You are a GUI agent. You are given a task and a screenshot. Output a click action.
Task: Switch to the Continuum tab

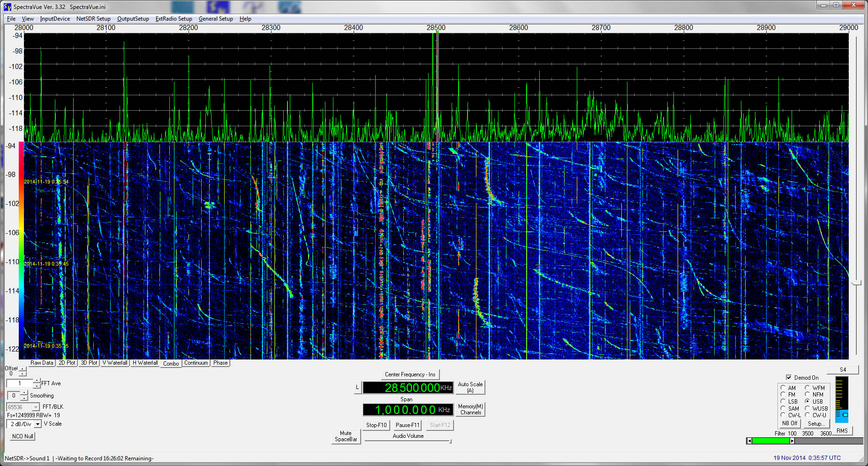point(196,363)
